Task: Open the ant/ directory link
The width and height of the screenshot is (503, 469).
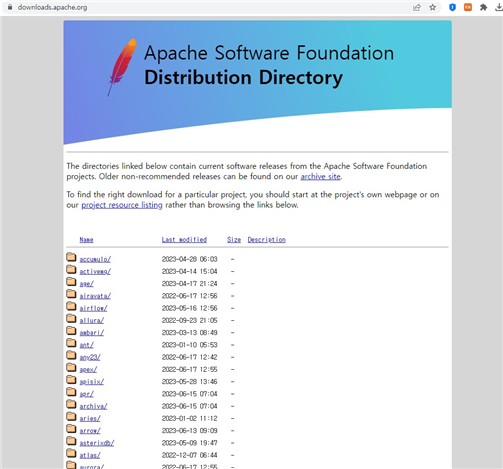Action: [86, 345]
